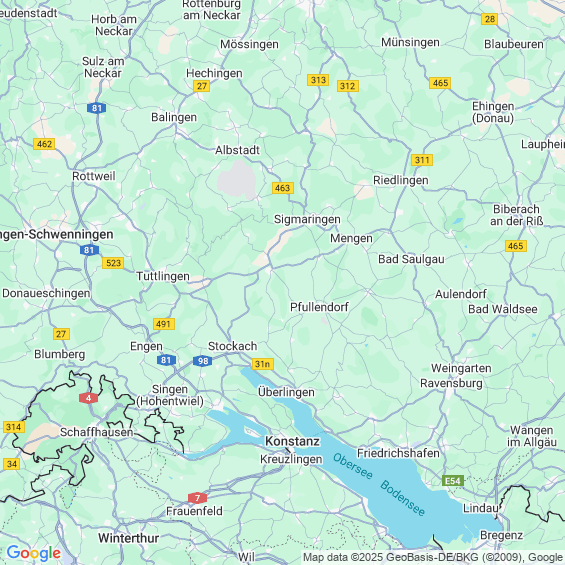Select the Pfullendorf town label
This screenshot has width=565, height=565.
tap(319, 307)
